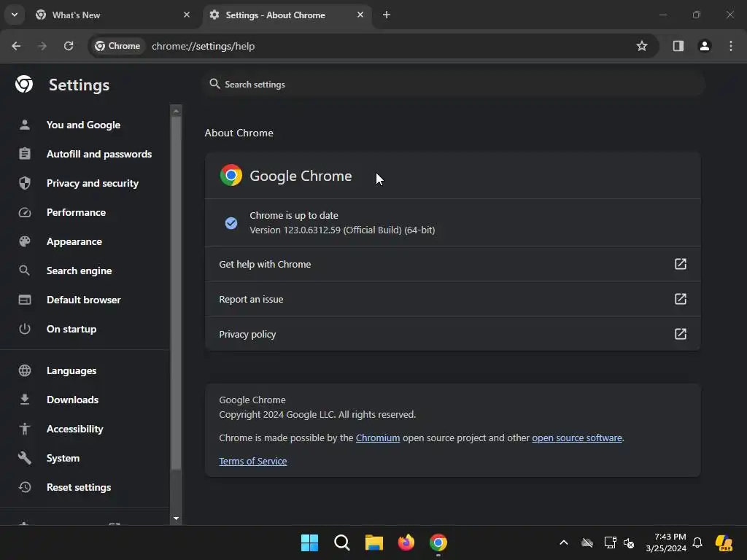The image size is (747, 560).
Task: Open the taskbar clock and date
Action: coord(666,542)
